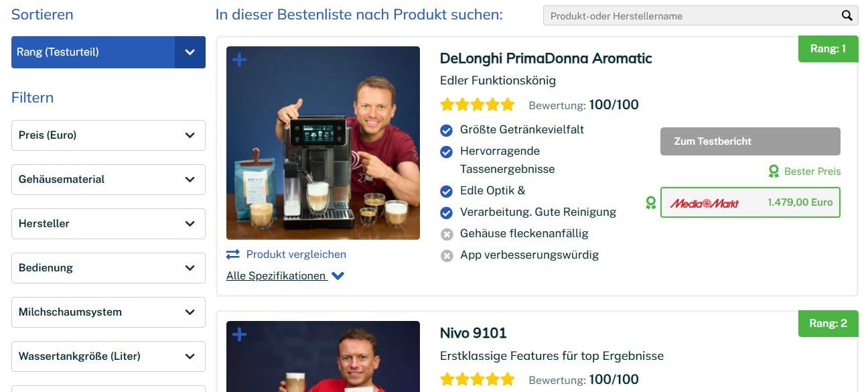The height and width of the screenshot is (392, 868).
Task: Click the Zum Testbericht button
Action: [x=750, y=141]
